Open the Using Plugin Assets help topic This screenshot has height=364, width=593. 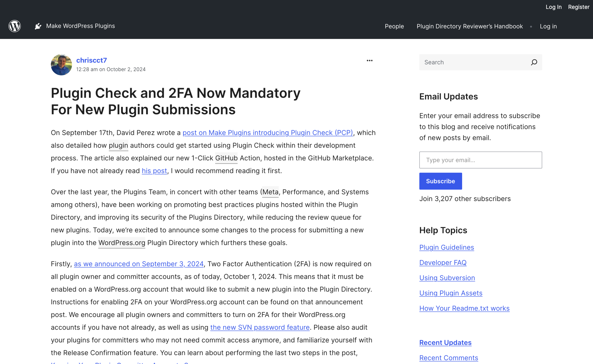451,293
